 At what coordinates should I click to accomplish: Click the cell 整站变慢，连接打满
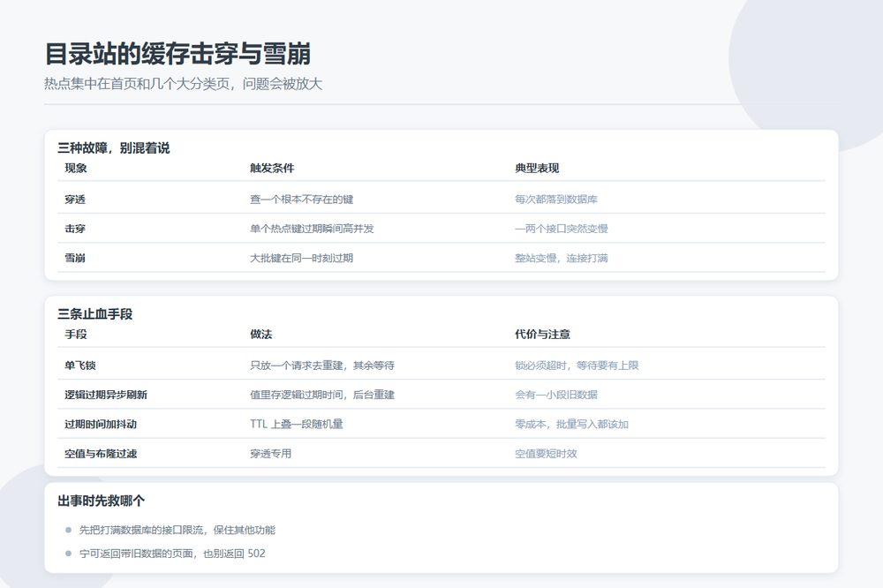tap(562, 258)
